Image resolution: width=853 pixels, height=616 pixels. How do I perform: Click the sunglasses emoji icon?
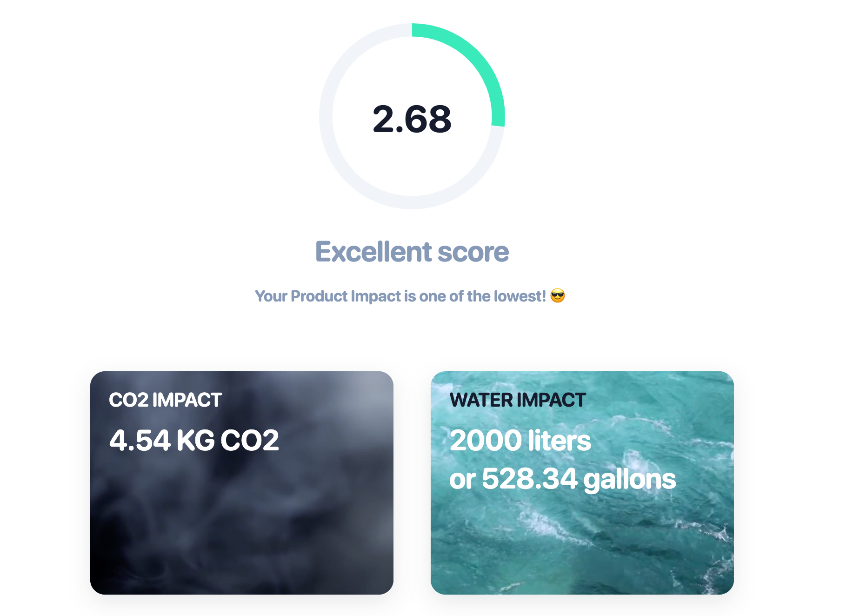(557, 296)
